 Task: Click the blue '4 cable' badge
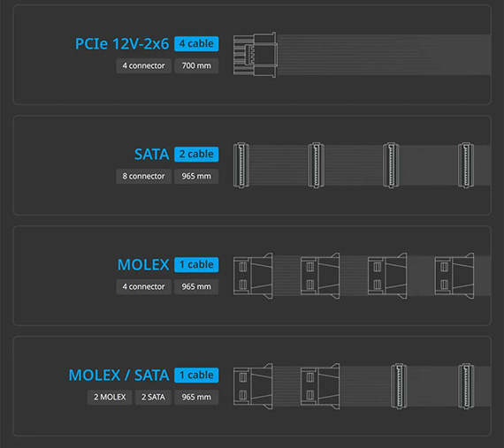196,43
